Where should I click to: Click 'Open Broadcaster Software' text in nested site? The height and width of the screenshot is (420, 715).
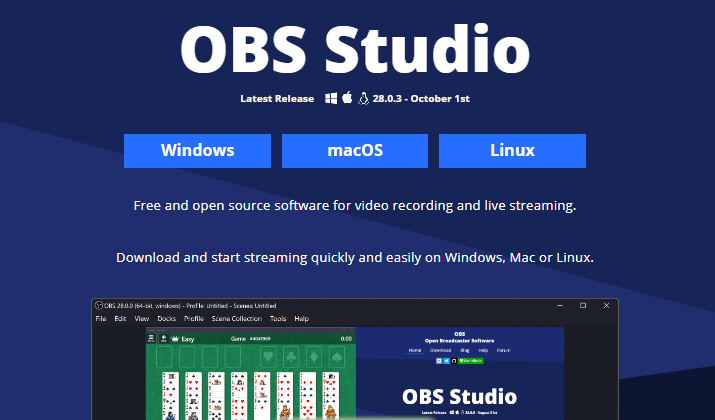point(459,341)
